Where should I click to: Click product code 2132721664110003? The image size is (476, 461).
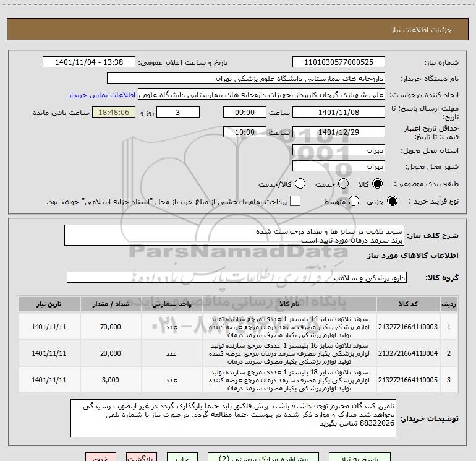pyautogui.click(x=408, y=327)
